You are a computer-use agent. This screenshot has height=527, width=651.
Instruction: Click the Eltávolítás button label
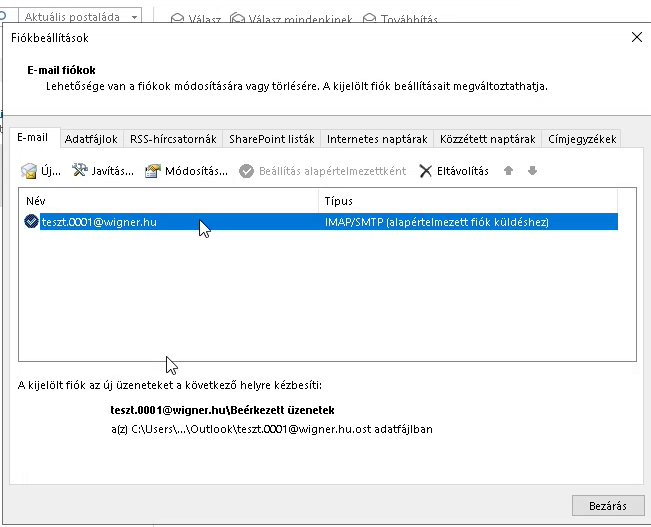pos(463,171)
